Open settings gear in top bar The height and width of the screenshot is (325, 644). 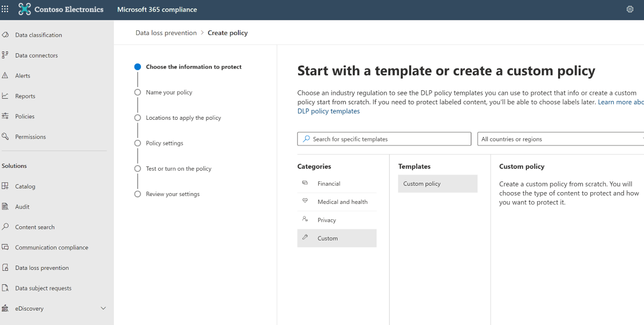click(630, 9)
